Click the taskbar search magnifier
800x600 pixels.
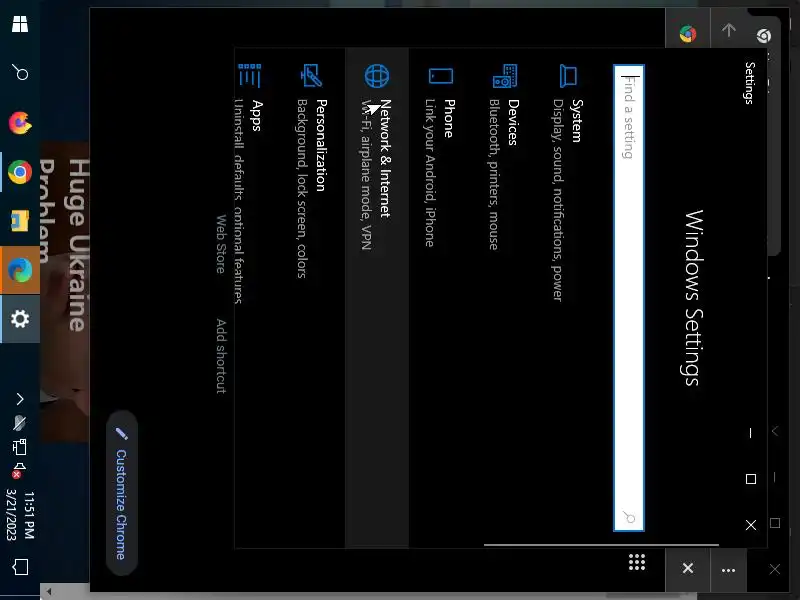pos(20,72)
